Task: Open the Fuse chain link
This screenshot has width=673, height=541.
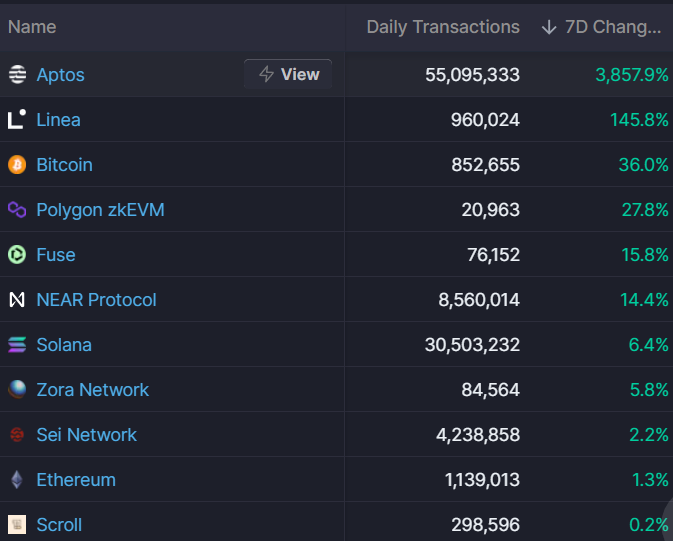Action: click(56, 255)
